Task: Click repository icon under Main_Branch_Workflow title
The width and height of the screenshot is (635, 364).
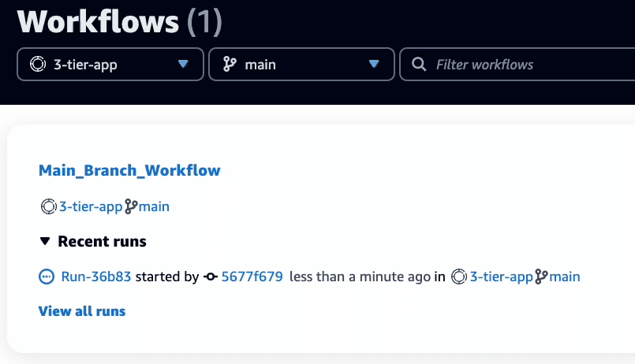Action: [49, 206]
